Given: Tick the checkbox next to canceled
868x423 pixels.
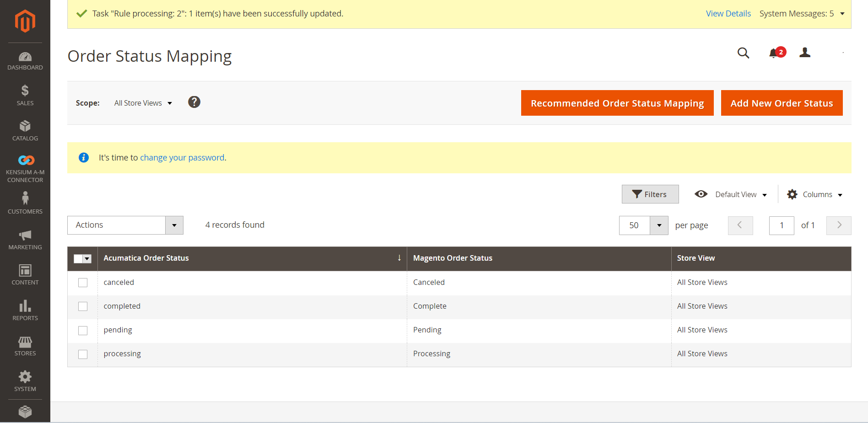Looking at the screenshot, I should (x=83, y=283).
